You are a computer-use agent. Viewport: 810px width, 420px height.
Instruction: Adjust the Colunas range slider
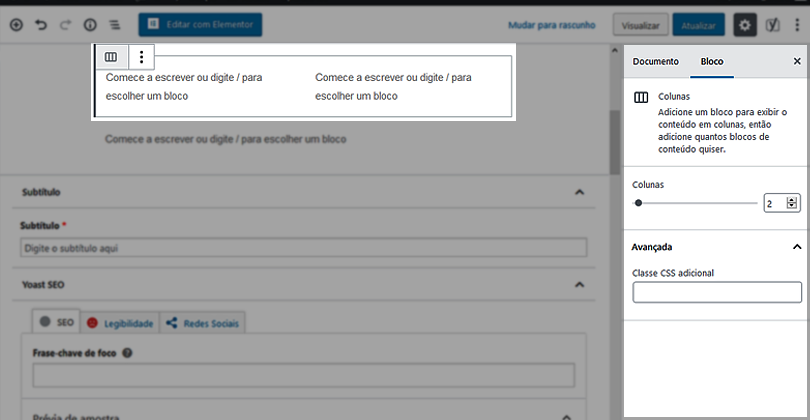(x=694, y=203)
